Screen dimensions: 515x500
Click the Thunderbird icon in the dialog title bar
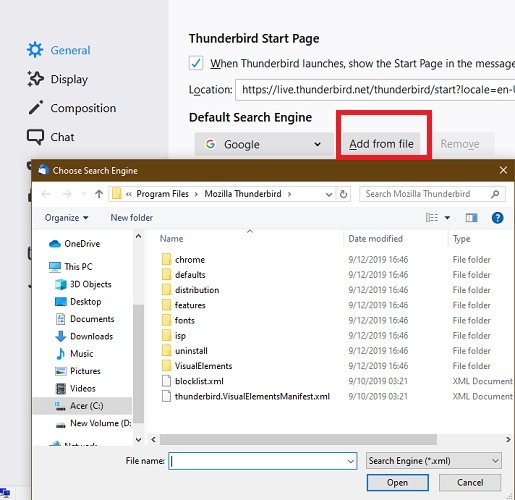click(43, 170)
